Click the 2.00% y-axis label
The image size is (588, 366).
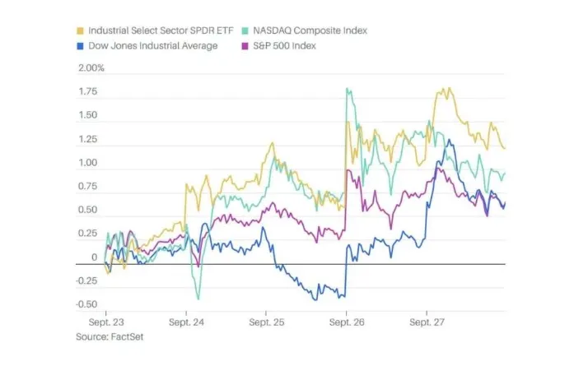pos(91,68)
